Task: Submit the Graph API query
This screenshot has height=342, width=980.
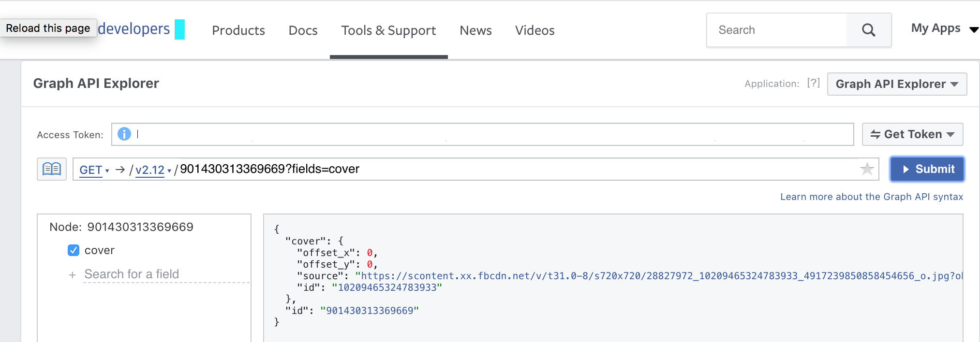Action: [927, 169]
